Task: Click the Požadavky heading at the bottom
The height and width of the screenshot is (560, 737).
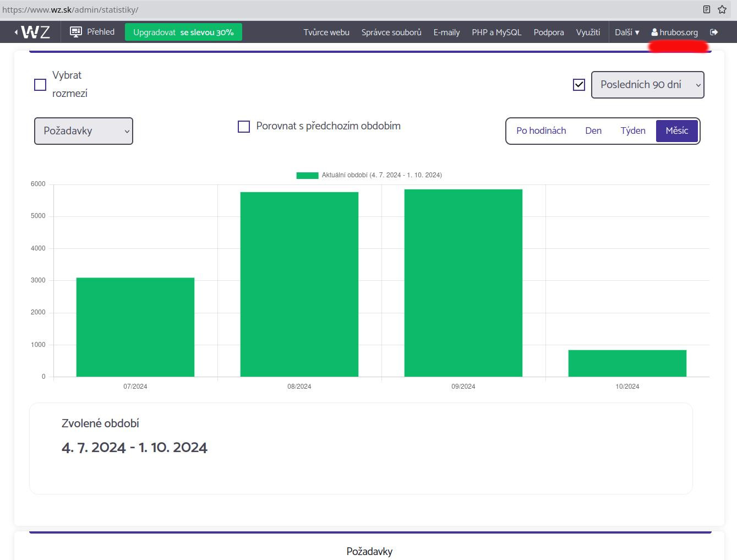Action: tap(369, 551)
